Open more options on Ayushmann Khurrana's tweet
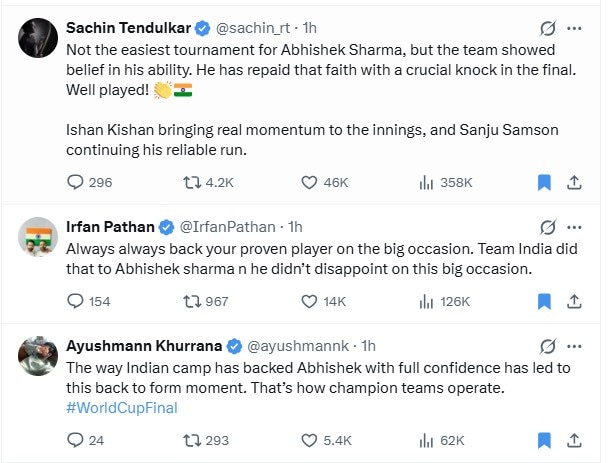Screen dimensions: 608x463 [576, 346]
